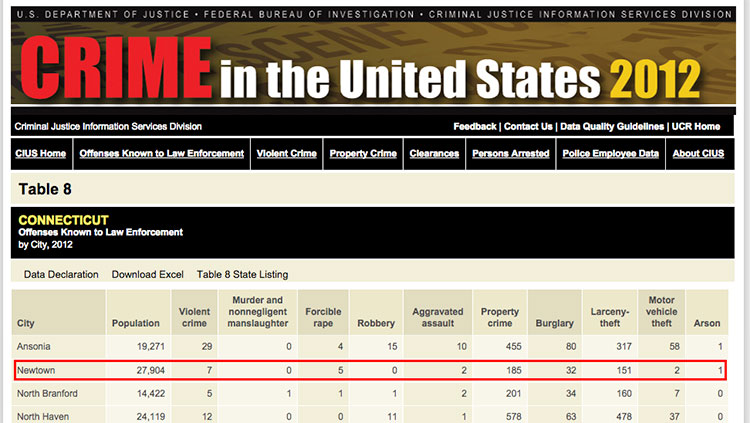Go to Offenses Known to Law Enforcement
Screen dimensions: 750x423
pyautogui.click(x=161, y=153)
